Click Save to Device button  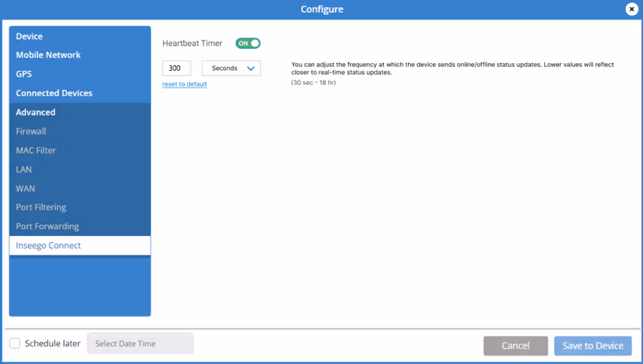593,346
